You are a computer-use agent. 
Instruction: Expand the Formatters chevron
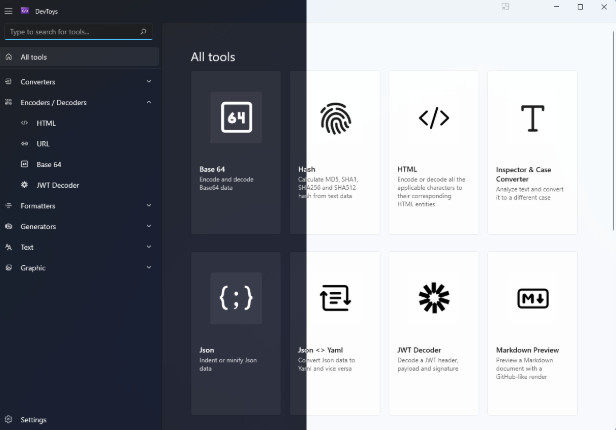(x=149, y=205)
